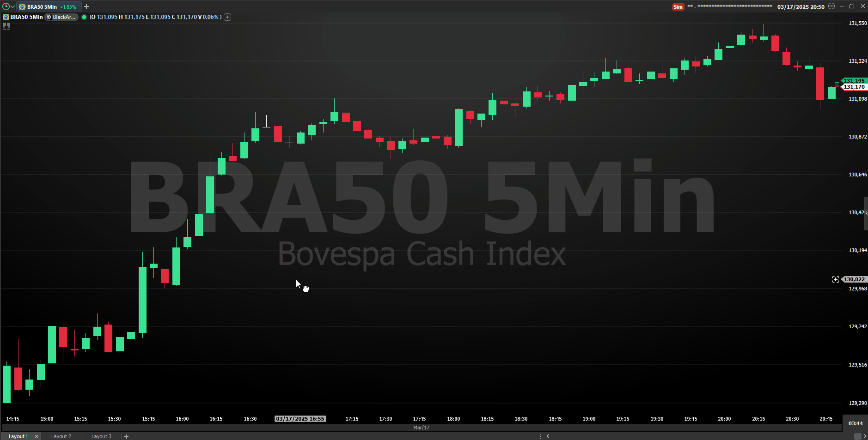Restore the window using the restore icon
The image size is (868, 440).
(852, 6)
